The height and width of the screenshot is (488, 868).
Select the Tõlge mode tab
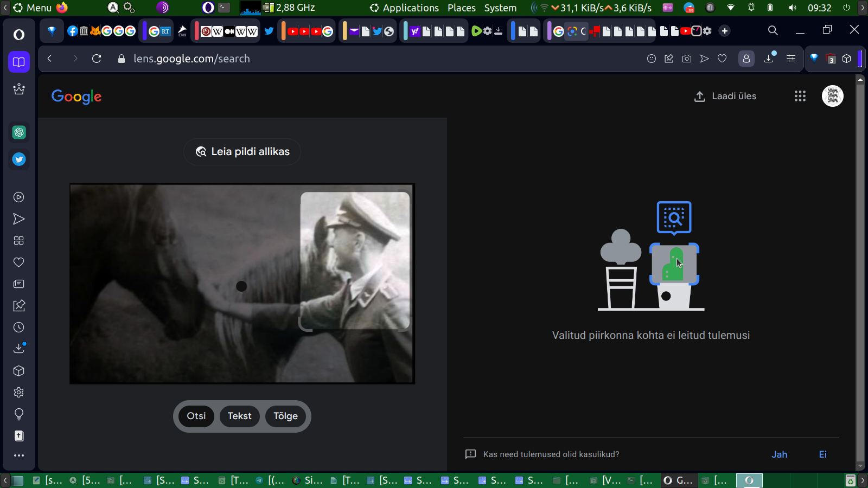(285, 416)
